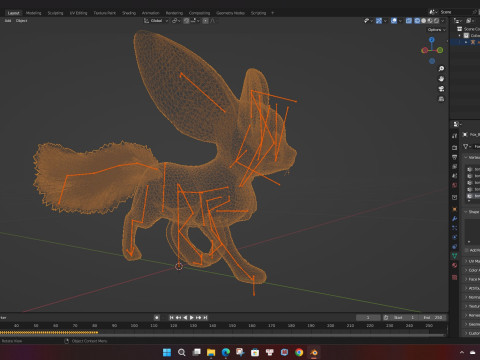Open the Texture properties tab
The image size is (480, 360).
coord(455,277)
